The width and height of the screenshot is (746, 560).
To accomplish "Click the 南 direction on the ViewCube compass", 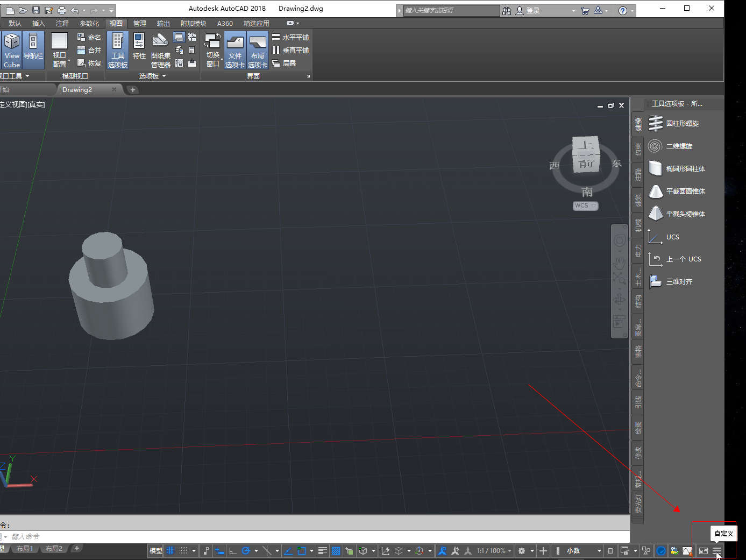I will coord(587,192).
